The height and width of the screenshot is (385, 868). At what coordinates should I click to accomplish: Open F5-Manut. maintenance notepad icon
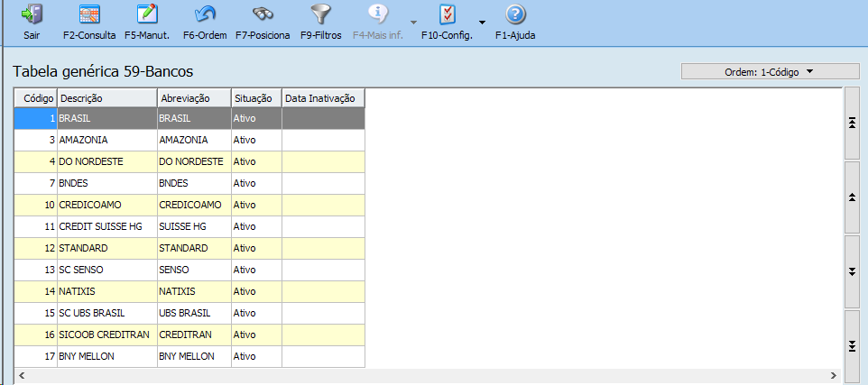point(147,15)
